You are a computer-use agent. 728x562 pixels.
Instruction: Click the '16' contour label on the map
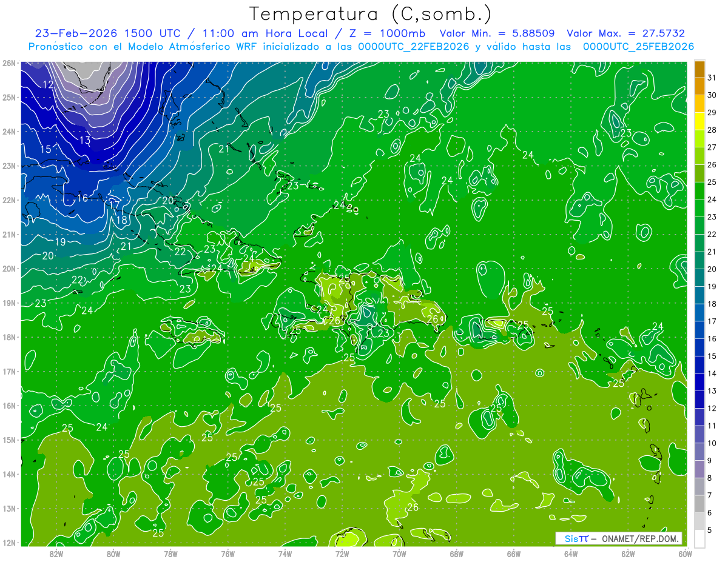[83, 198]
